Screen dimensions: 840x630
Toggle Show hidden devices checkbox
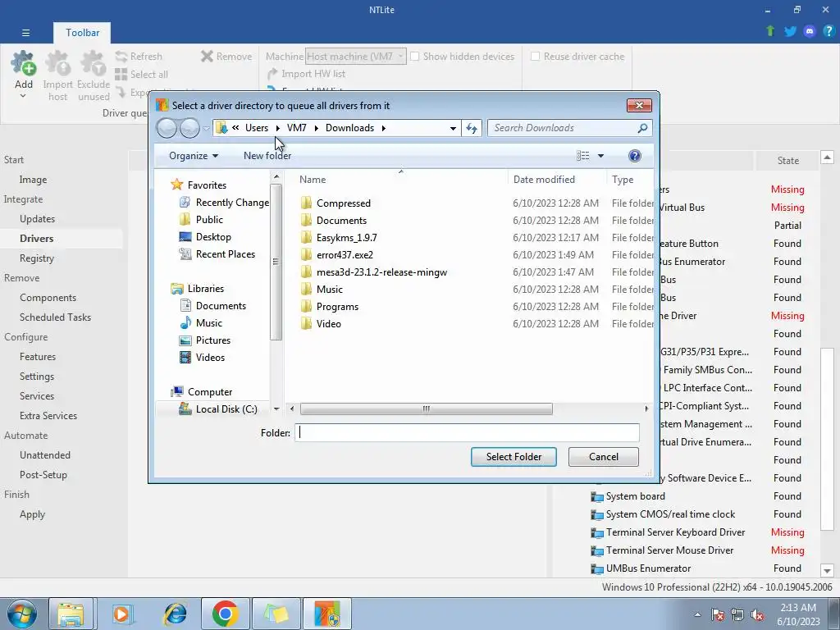click(414, 57)
